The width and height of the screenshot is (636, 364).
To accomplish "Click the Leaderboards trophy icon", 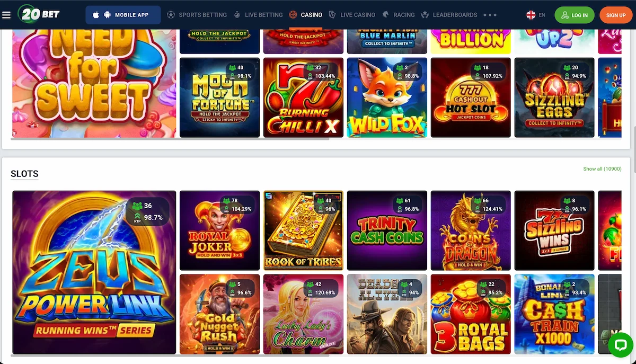I will (x=425, y=15).
